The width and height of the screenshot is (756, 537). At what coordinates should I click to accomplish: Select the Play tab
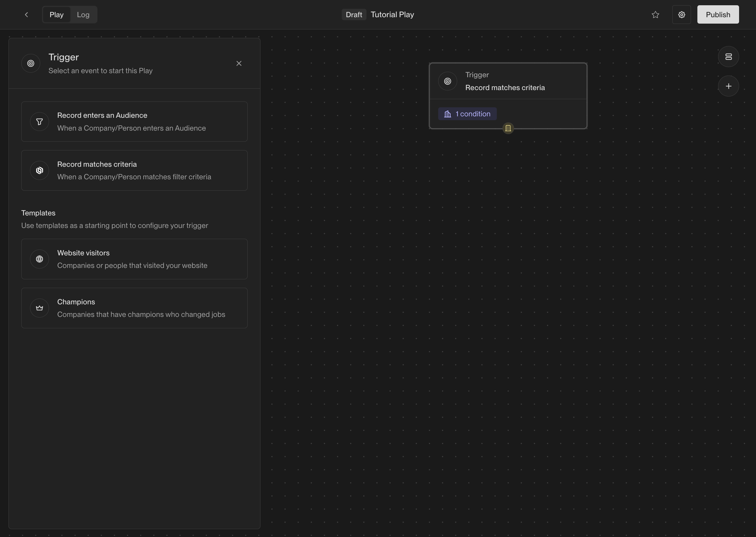click(x=57, y=15)
